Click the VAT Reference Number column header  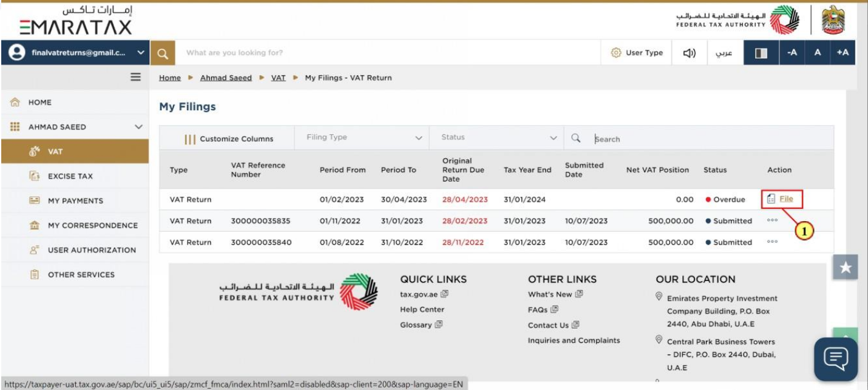click(x=258, y=170)
